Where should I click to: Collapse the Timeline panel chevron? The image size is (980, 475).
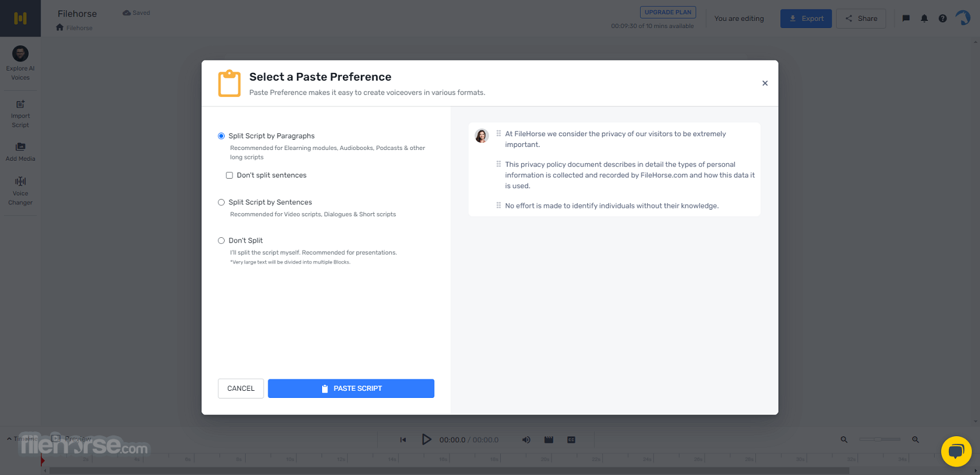click(10, 439)
